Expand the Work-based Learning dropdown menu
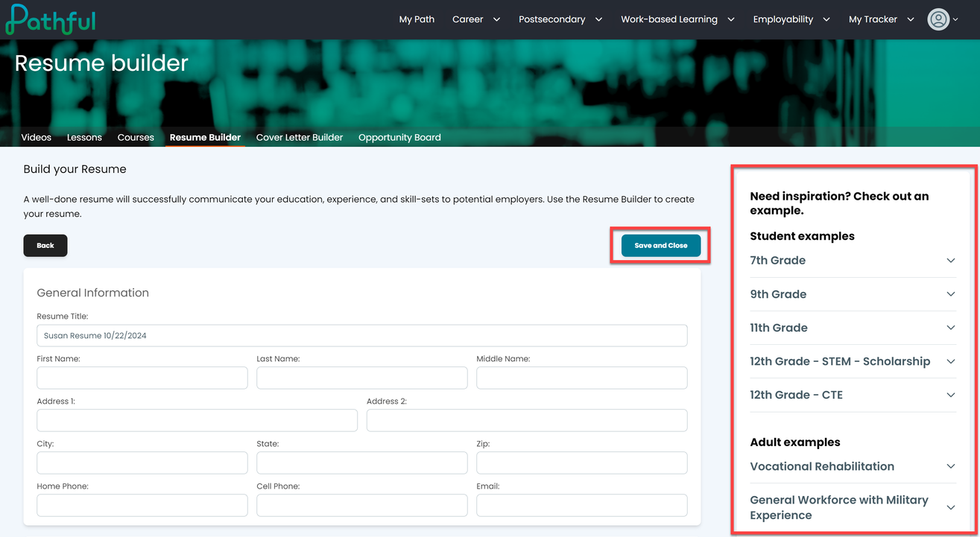980x537 pixels. tap(677, 19)
